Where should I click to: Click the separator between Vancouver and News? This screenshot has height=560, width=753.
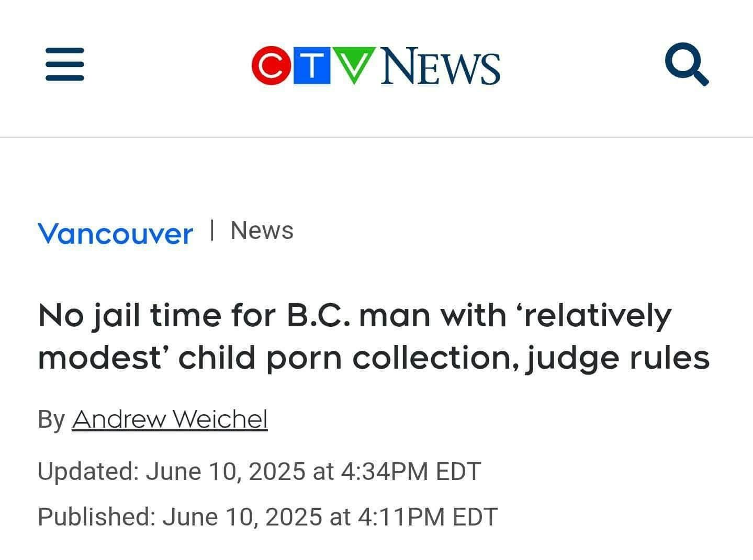tap(212, 231)
